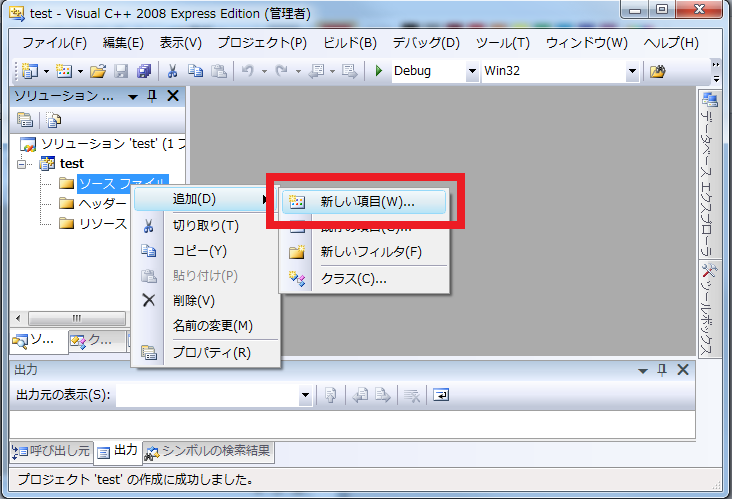732x499 pixels.
Task: Click the Open File folder icon
Action: click(x=98, y=71)
